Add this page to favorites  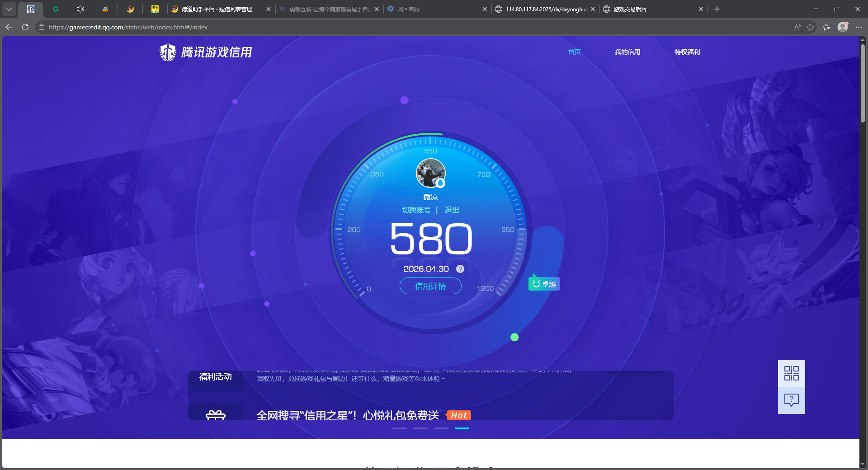(x=810, y=27)
